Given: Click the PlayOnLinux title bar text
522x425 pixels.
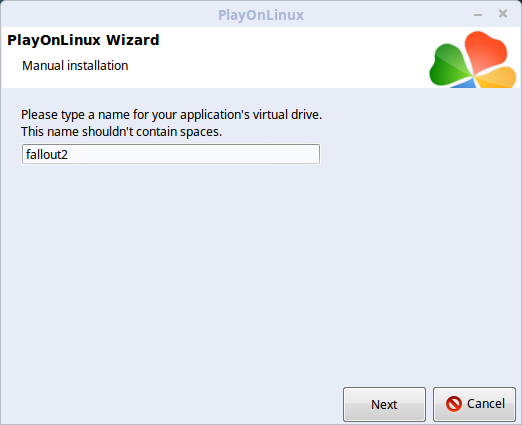Looking at the screenshot, I should coord(261,15).
